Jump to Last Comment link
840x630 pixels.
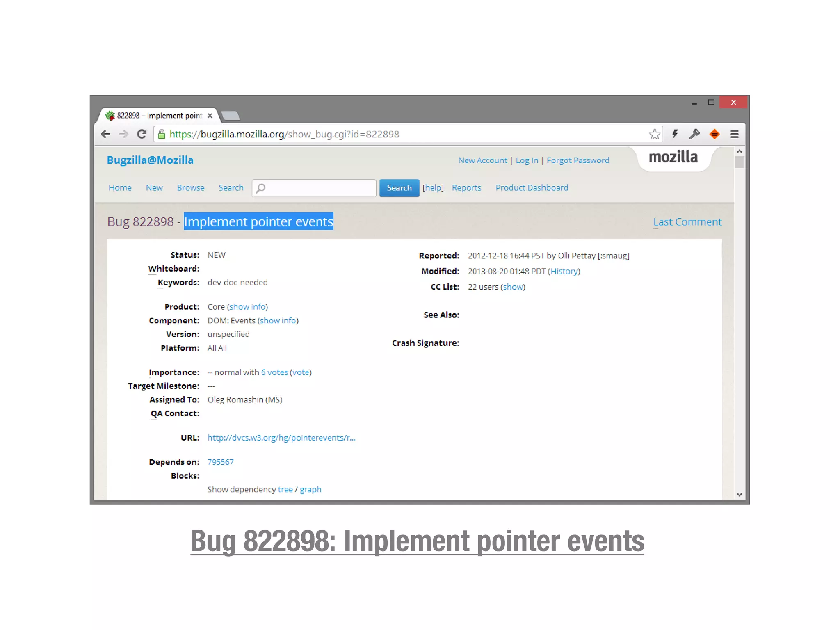tap(687, 222)
